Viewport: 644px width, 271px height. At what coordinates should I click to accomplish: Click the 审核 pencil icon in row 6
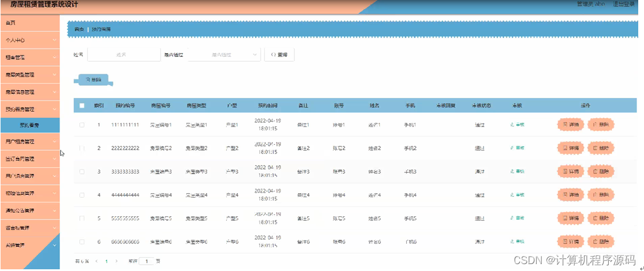point(512,242)
